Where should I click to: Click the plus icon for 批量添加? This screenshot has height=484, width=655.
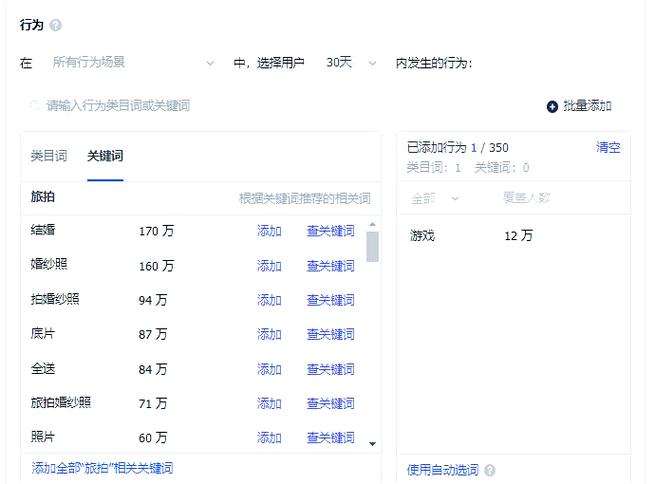point(552,106)
